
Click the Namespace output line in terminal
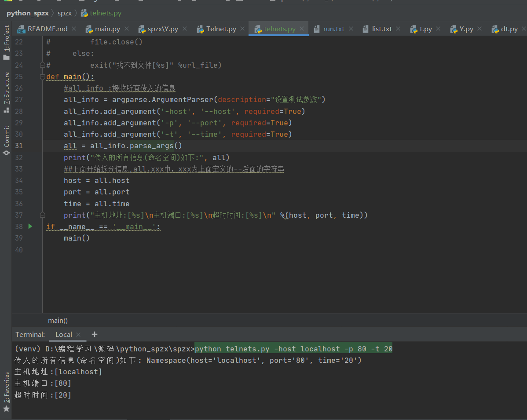pyautogui.click(x=188, y=361)
